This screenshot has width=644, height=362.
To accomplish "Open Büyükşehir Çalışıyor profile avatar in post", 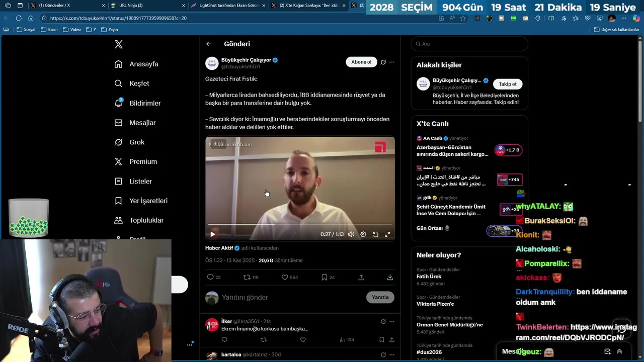I will 212,63.
